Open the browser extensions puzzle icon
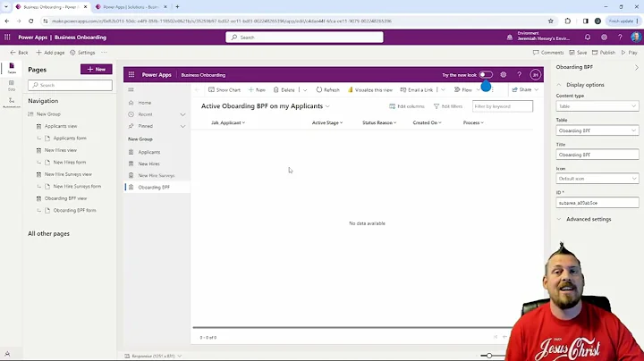 568,21
